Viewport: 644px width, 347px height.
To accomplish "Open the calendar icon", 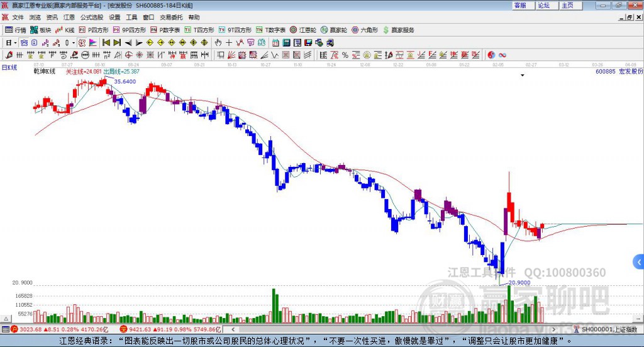I will [x=275, y=43].
